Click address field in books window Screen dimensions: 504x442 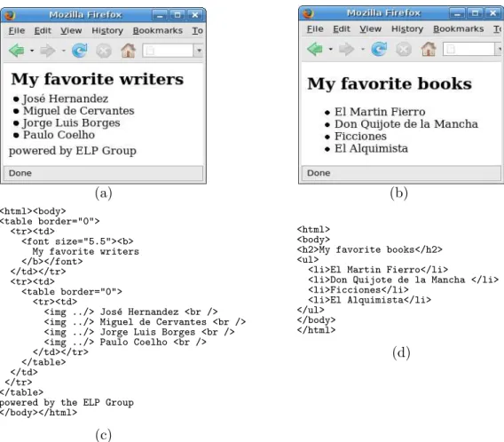click(469, 49)
